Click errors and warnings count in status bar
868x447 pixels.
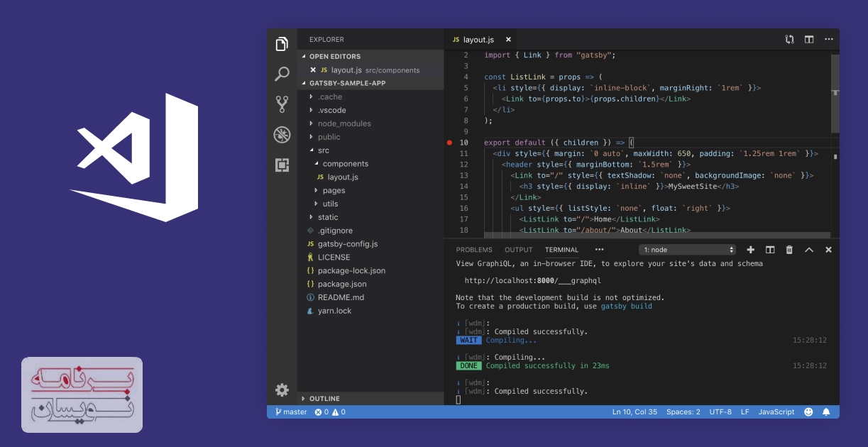coord(330,412)
